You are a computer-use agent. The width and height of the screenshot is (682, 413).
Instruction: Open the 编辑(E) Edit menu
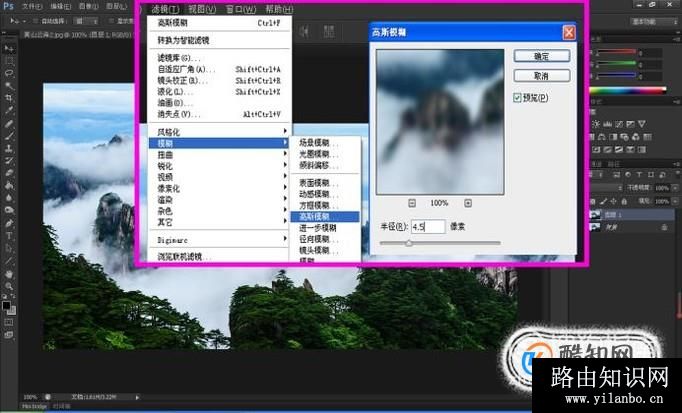[x=60, y=7]
